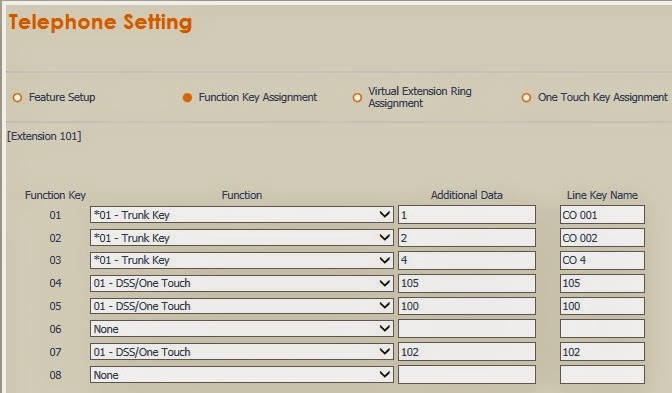Switch to One Touch Key Assignment option
The width and height of the screenshot is (672, 393).
tap(526, 98)
